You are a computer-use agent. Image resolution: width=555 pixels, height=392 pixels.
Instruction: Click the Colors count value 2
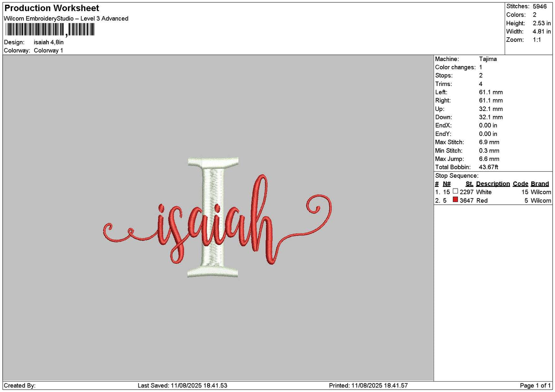(x=535, y=15)
